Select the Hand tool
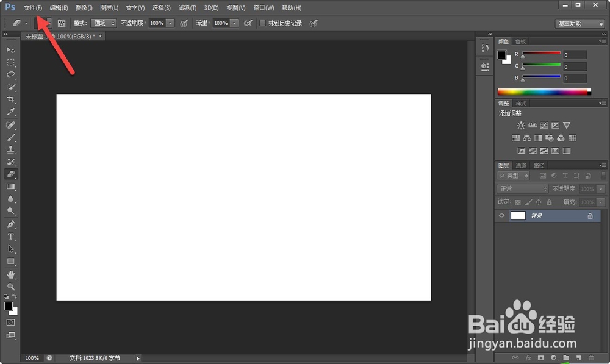Viewport: 610px width, 364px height. pyautogui.click(x=10, y=274)
